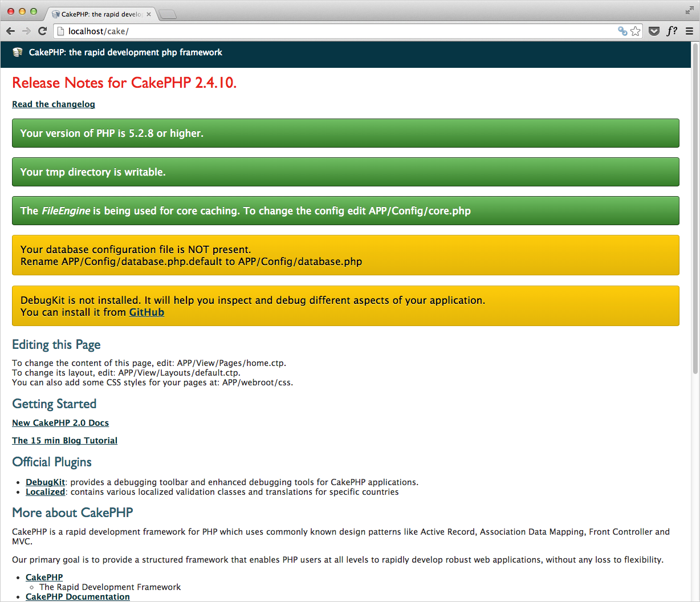Click the 'DebugKit is not installed' warning text
Image resolution: width=700 pixels, height=602 pixels.
(253, 300)
